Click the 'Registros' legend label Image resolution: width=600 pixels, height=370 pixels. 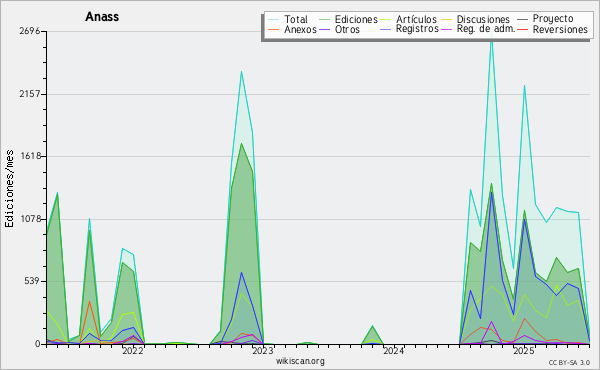417,29
